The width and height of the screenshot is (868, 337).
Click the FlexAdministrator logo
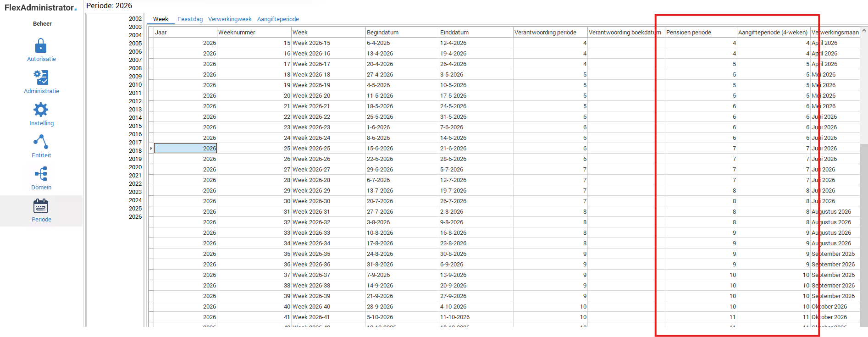(x=40, y=7)
